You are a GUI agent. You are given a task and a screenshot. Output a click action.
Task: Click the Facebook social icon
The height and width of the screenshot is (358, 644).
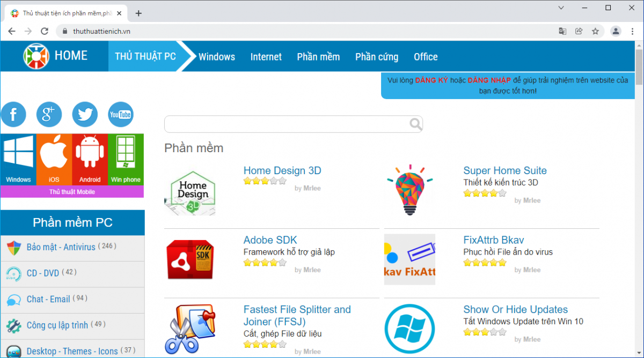tap(13, 114)
